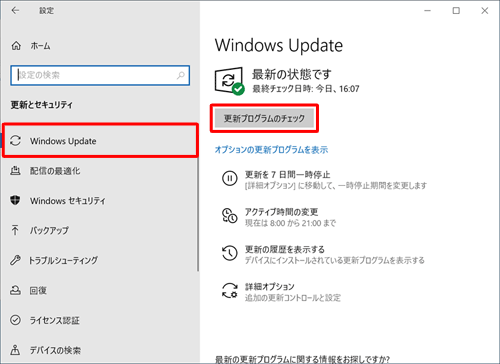Click 現在は 8:00 から 21:00 まで text
The image size is (500, 364).
pos(290,223)
